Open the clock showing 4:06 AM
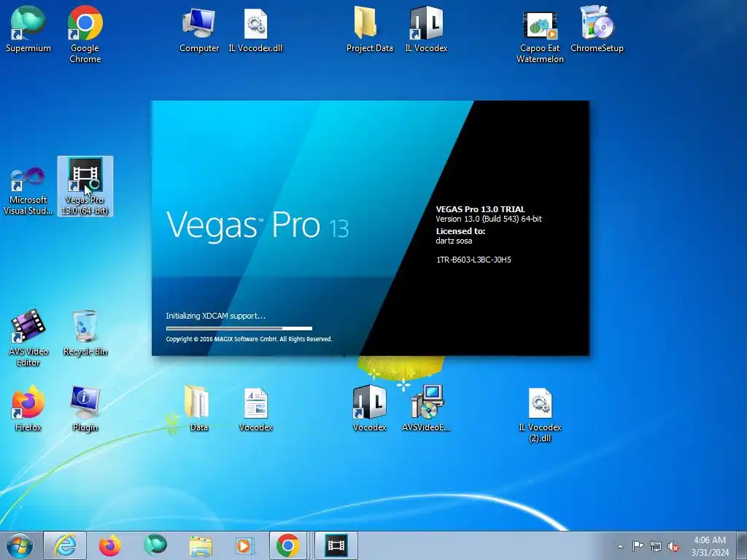Viewport: 747px width, 560px height. click(710, 546)
